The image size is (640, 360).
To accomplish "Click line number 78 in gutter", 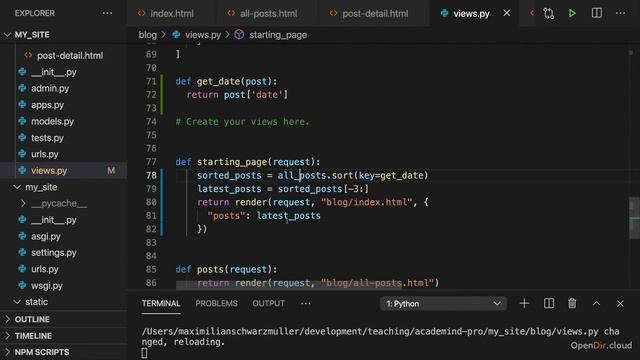I will coord(151,175).
